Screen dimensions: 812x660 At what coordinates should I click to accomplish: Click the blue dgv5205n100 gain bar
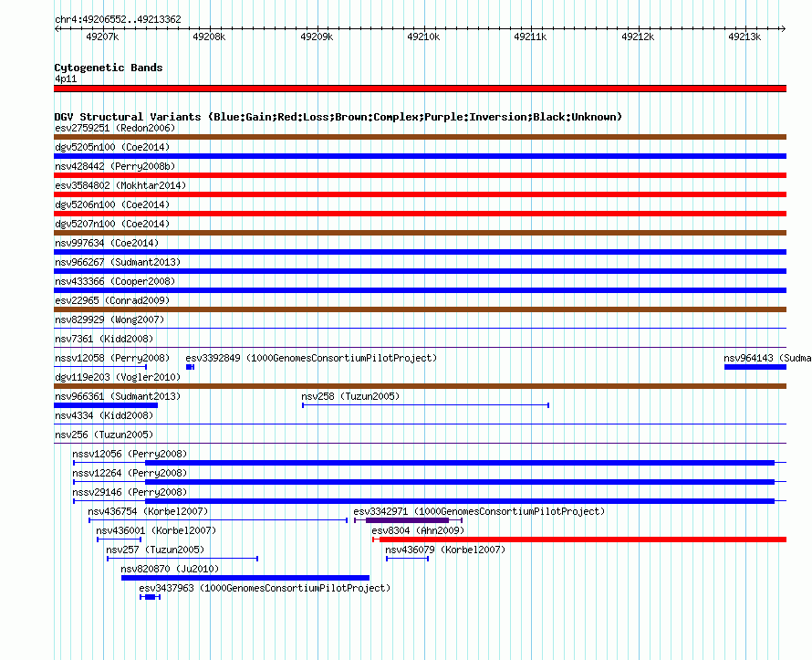coord(420,156)
